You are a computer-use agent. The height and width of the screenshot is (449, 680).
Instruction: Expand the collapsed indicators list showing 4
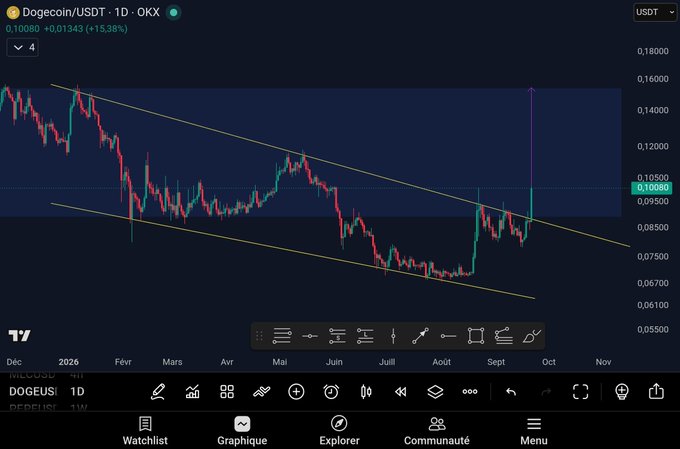(23, 47)
